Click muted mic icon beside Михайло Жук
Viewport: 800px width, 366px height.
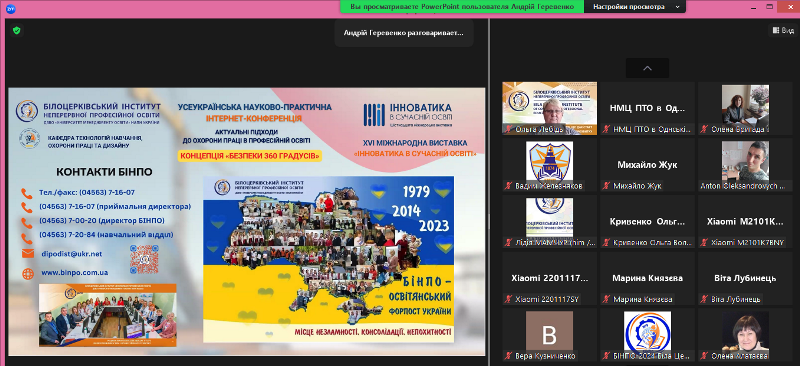607,186
